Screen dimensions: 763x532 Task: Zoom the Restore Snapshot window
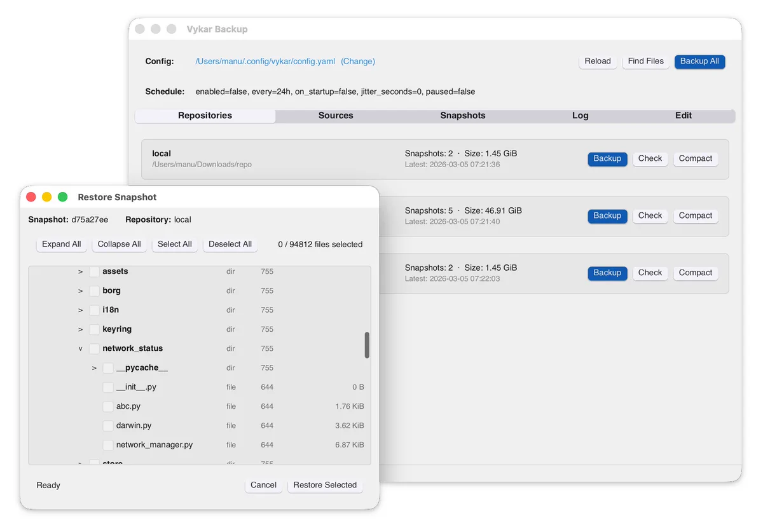(x=62, y=197)
